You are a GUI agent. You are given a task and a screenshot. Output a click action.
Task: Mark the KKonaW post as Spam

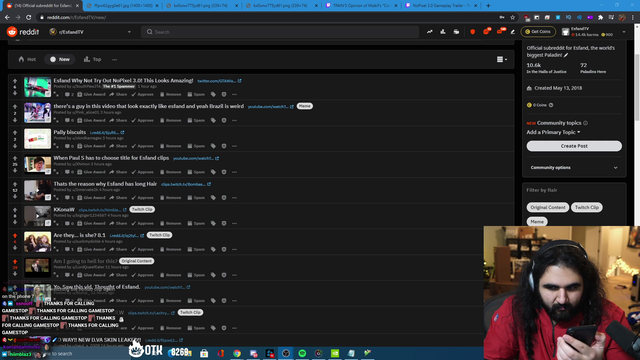pos(196,223)
